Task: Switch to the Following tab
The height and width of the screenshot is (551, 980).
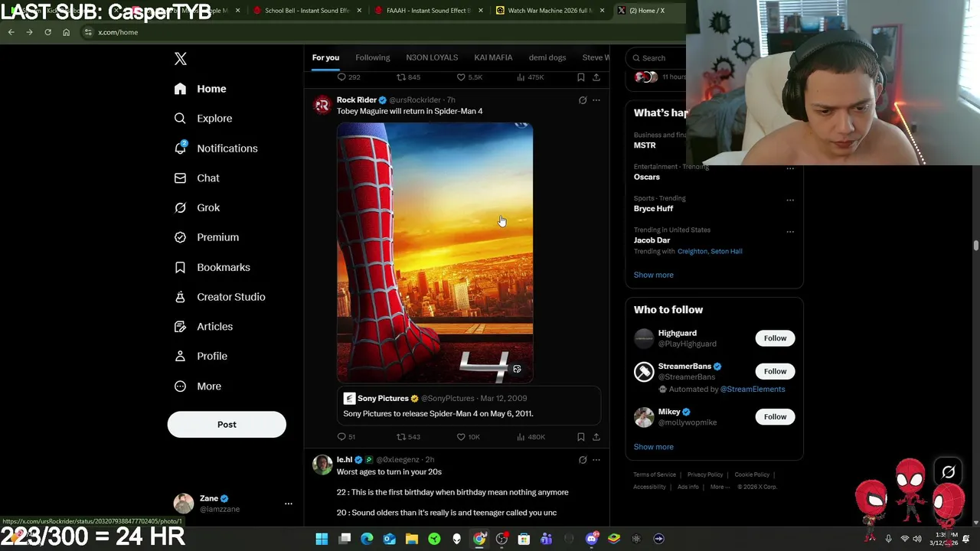Action: 373,57
